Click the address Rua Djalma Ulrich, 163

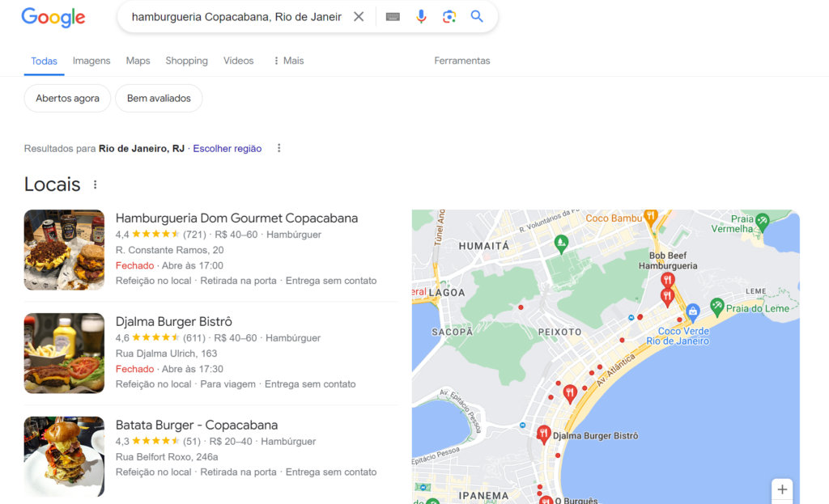pos(167,354)
